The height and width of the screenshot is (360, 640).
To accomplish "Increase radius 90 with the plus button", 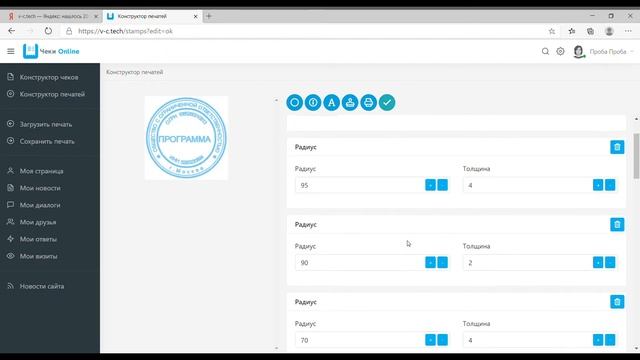I will click(430, 262).
